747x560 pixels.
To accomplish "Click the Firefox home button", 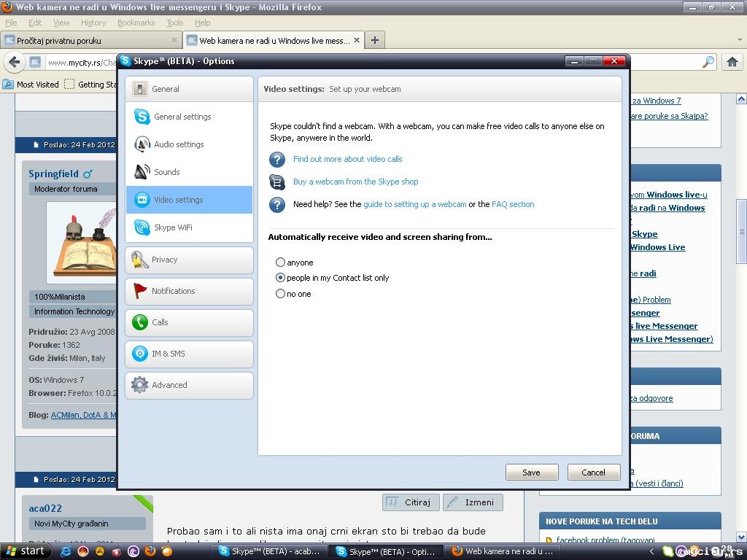I will (732, 62).
